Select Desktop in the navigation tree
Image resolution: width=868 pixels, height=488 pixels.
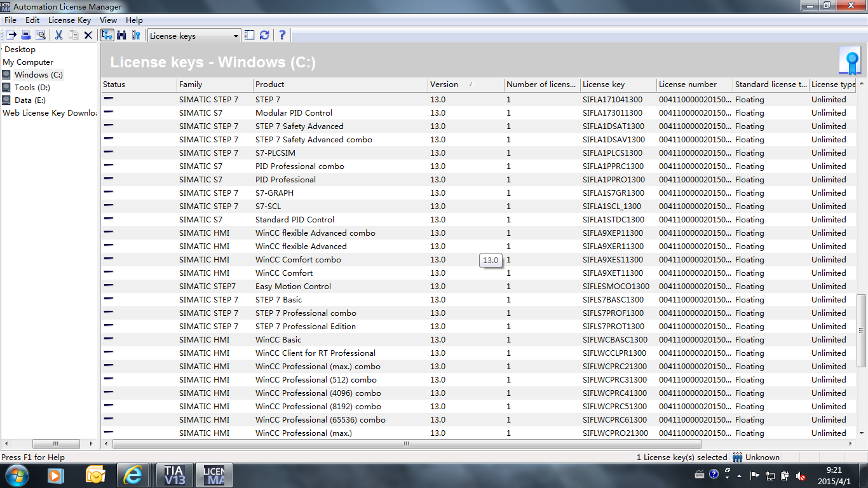coord(20,50)
